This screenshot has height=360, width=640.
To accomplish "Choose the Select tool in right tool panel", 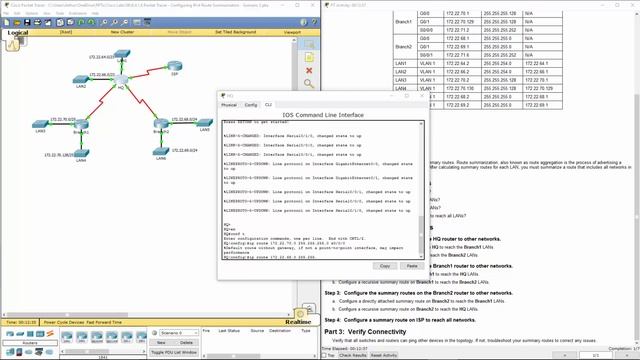I will pyautogui.click(x=309, y=44).
